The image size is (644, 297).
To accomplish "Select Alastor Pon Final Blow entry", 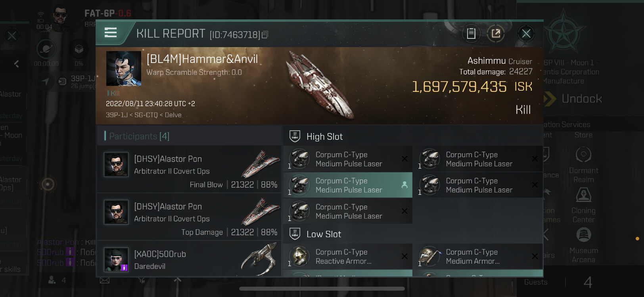I will tap(189, 169).
